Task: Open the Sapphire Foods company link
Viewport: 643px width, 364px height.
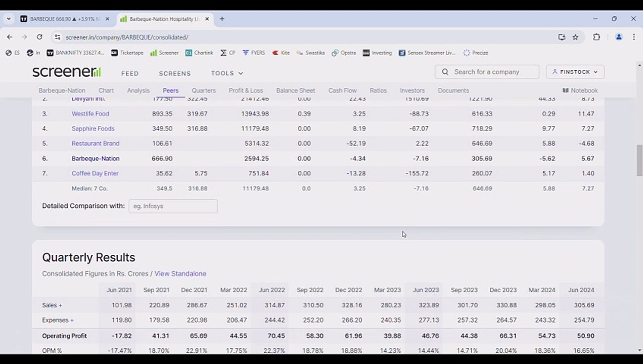Action: [x=93, y=128]
